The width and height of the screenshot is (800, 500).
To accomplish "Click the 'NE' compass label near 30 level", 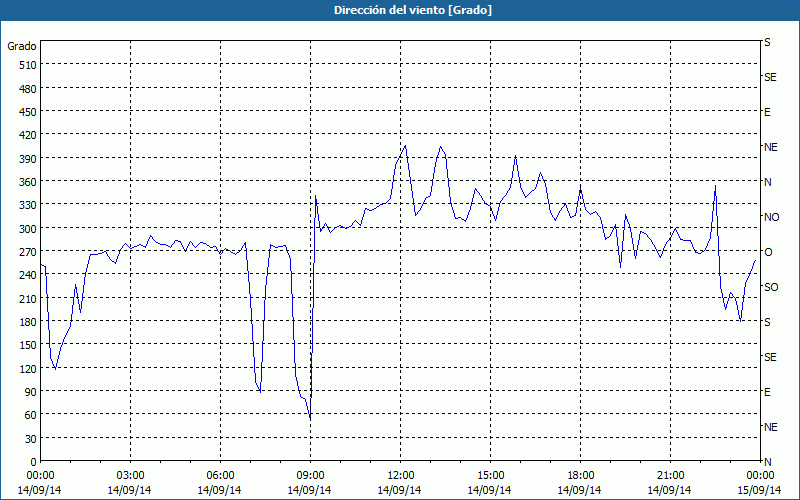I will (770, 427).
